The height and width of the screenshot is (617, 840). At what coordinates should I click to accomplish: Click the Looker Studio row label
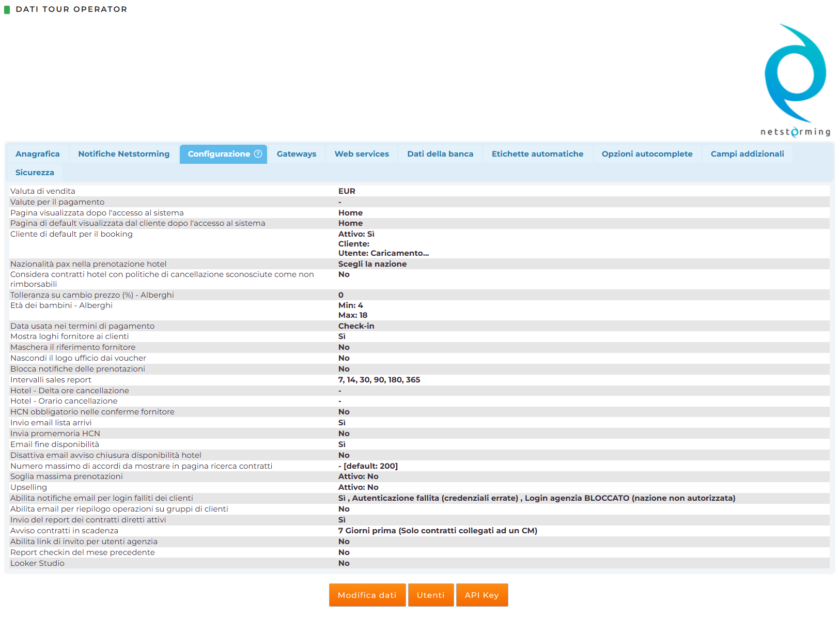[37, 563]
